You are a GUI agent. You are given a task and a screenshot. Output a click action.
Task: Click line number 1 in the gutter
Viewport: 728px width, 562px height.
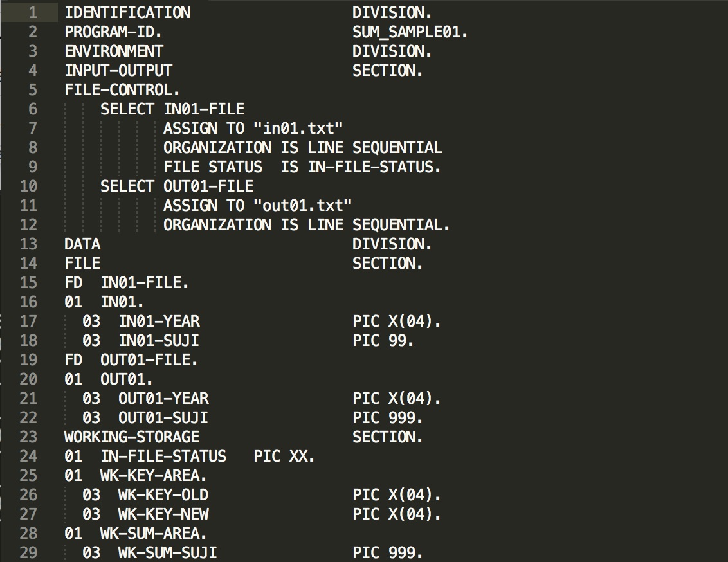click(x=33, y=12)
